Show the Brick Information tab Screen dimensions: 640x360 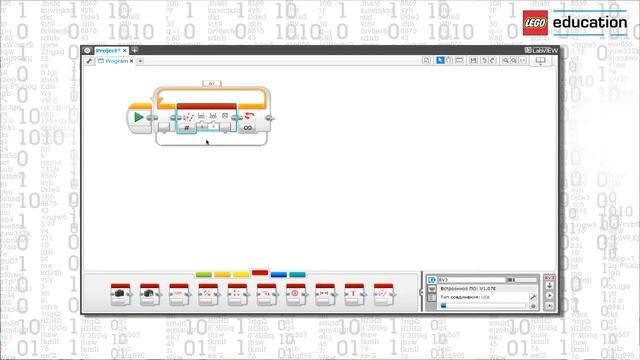point(431,280)
